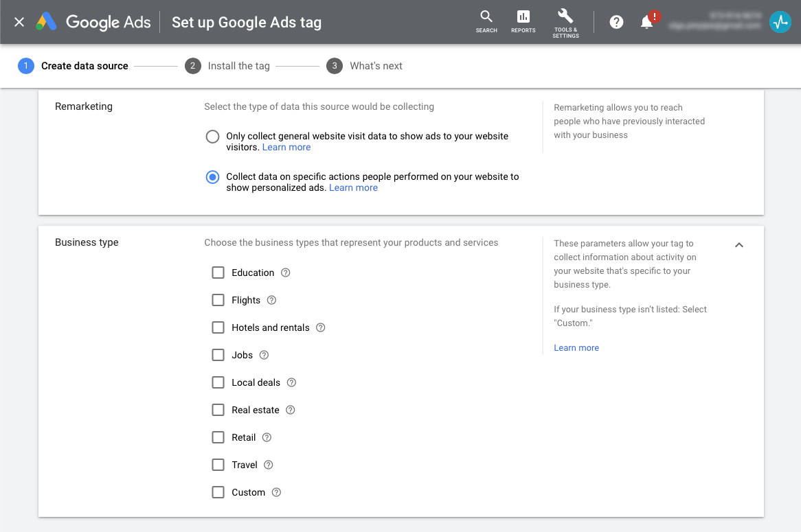The width and height of the screenshot is (801, 532).
Task: Click 'Set up Google Ads tag' title
Action: pyautogui.click(x=247, y=23)
